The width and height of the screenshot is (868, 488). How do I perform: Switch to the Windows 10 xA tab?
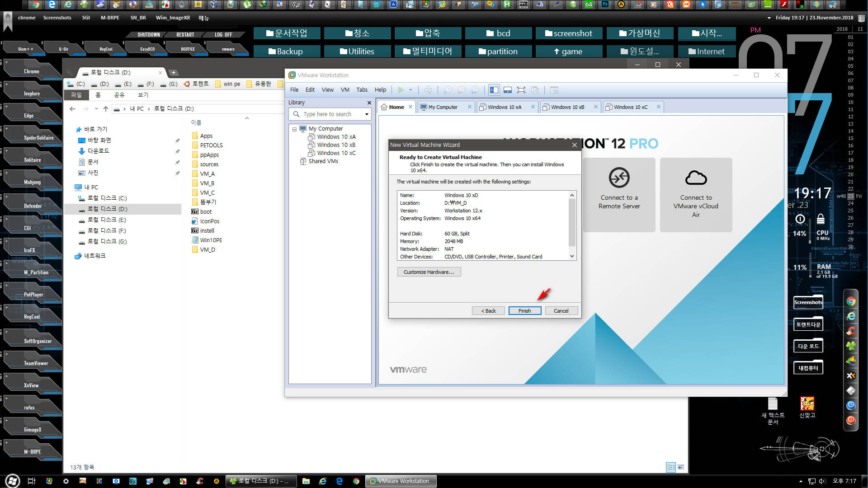[504, 107]
